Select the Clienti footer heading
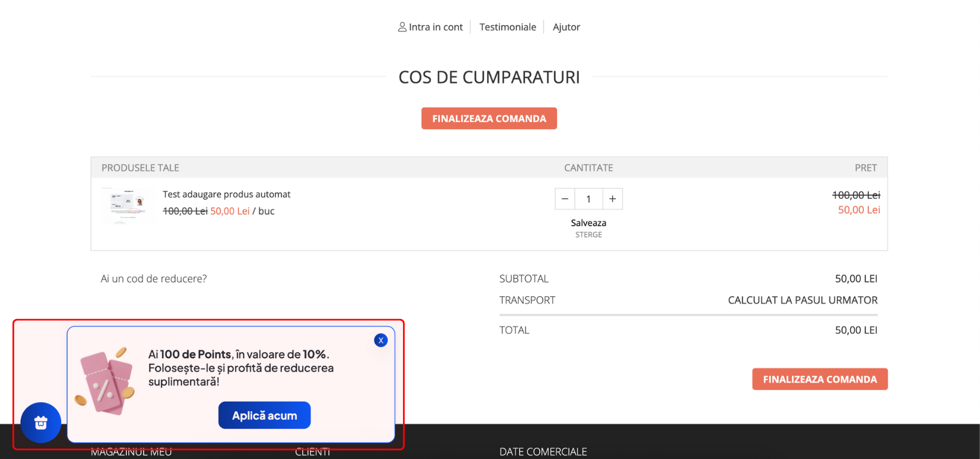This screenshot has width=980, height=459. (x=313, y=452)
